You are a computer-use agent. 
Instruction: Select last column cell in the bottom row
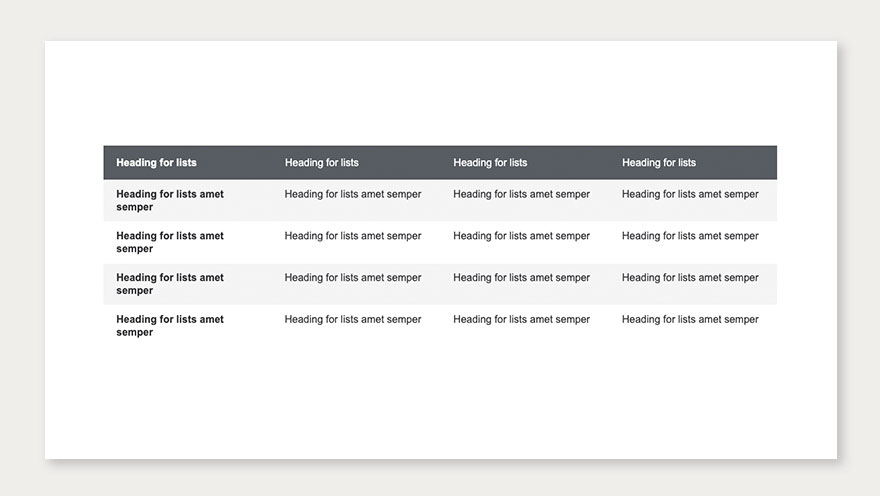click(690, 320)
